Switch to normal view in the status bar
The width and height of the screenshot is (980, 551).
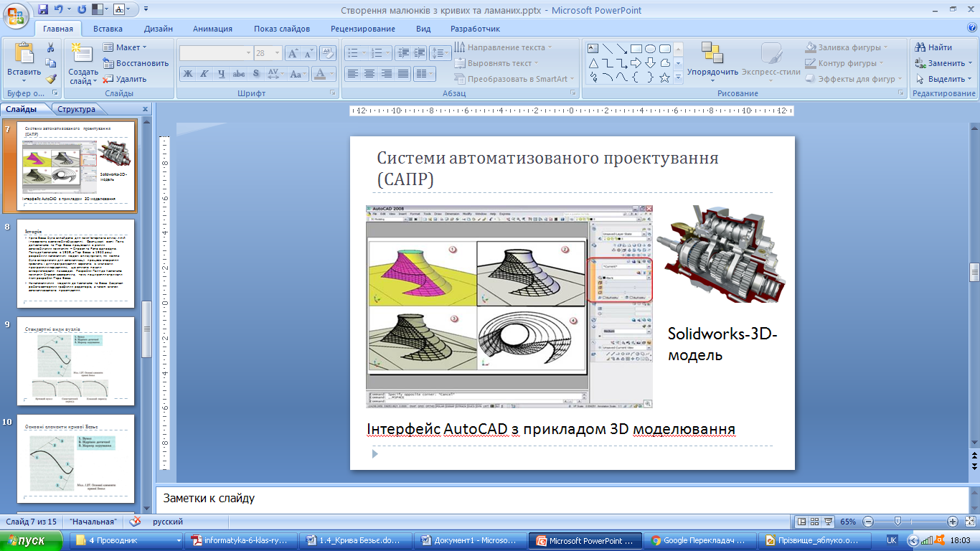[x=802, y=522]
